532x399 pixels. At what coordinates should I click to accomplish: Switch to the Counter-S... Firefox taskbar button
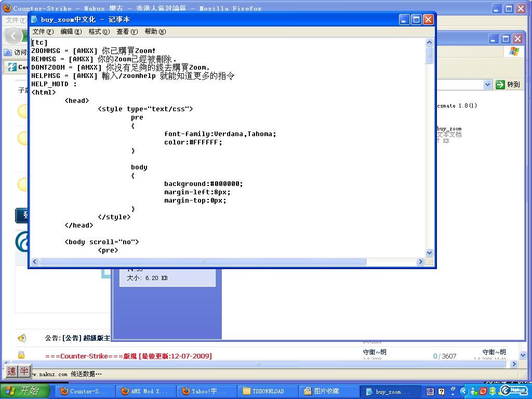pos(84,392)
